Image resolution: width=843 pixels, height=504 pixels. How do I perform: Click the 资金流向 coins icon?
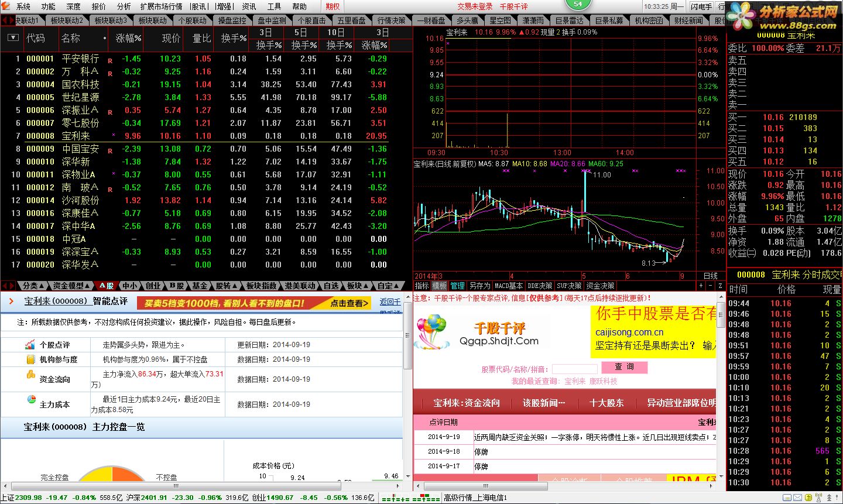(31, 375)
